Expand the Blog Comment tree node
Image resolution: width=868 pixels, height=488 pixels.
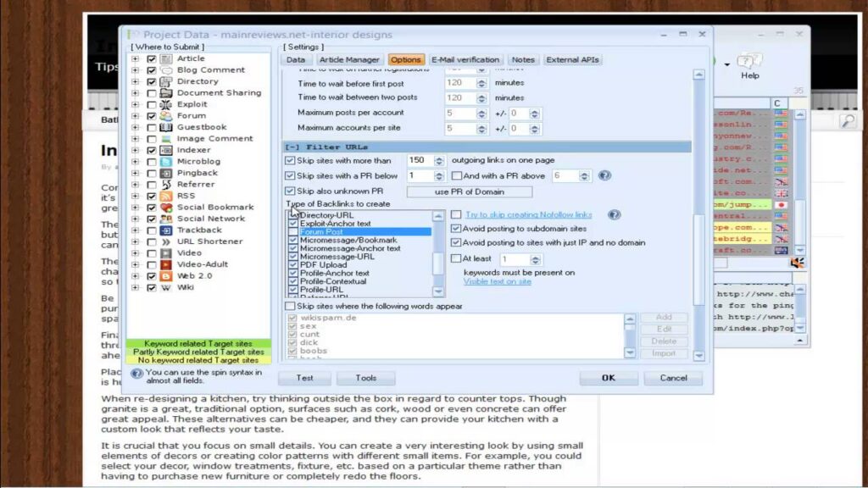click(135, 69)
